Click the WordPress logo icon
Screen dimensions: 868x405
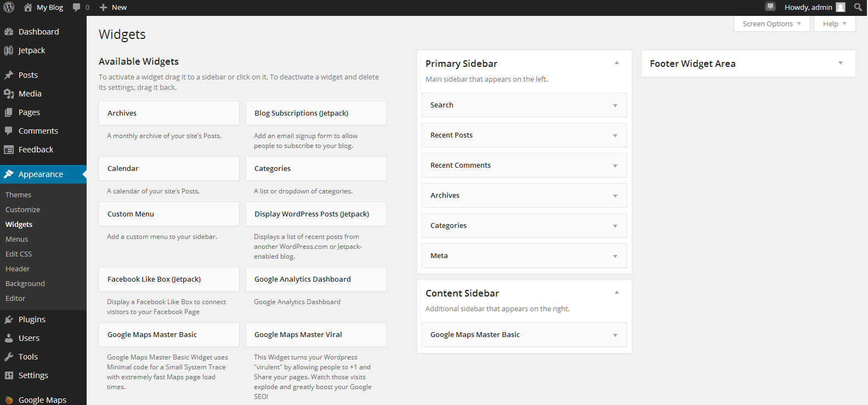(9, 7)
